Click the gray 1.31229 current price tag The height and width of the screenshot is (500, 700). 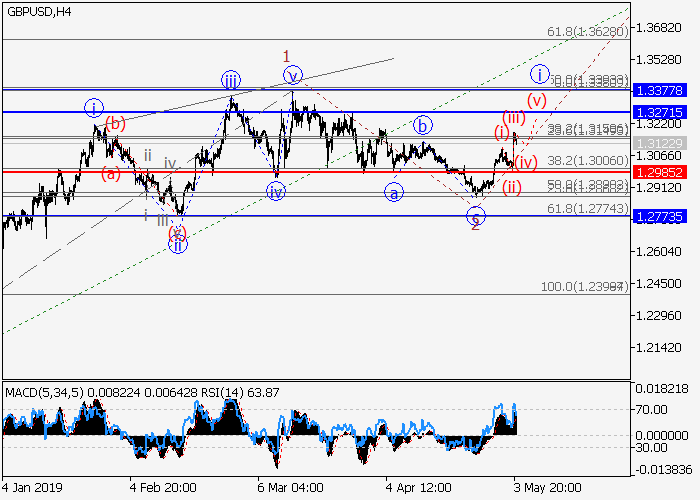pos(658,143)
